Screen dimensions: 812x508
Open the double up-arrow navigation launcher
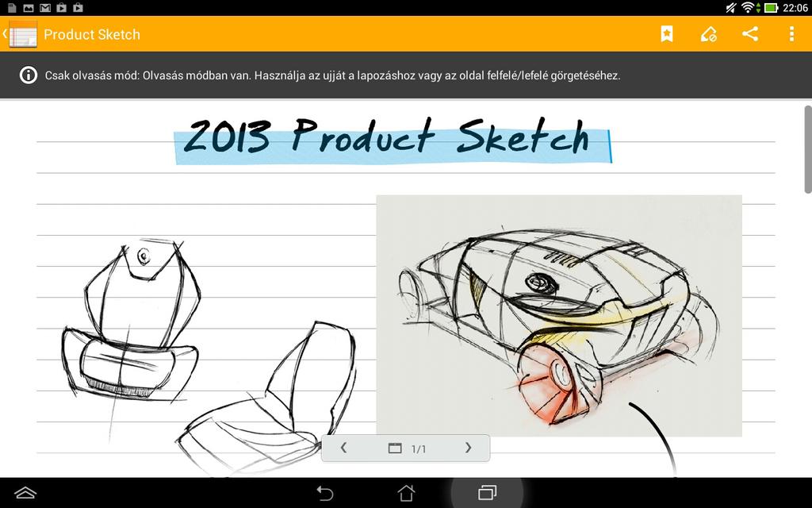point(25,492)
